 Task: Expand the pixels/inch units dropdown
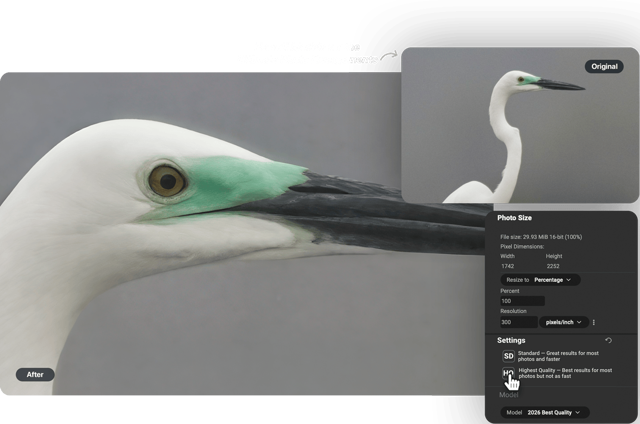click(564, 322)
